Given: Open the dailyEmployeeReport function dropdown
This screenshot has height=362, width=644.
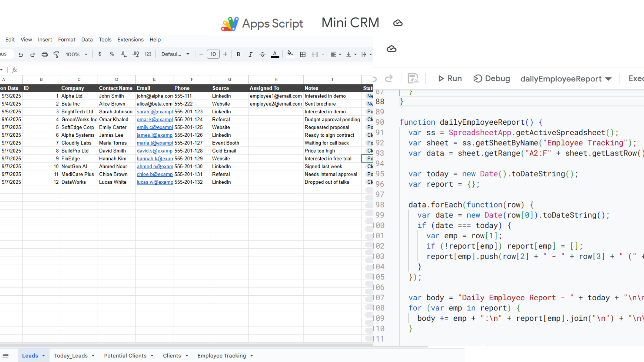Looking at the screenshot, I should (x=566, y=78).
